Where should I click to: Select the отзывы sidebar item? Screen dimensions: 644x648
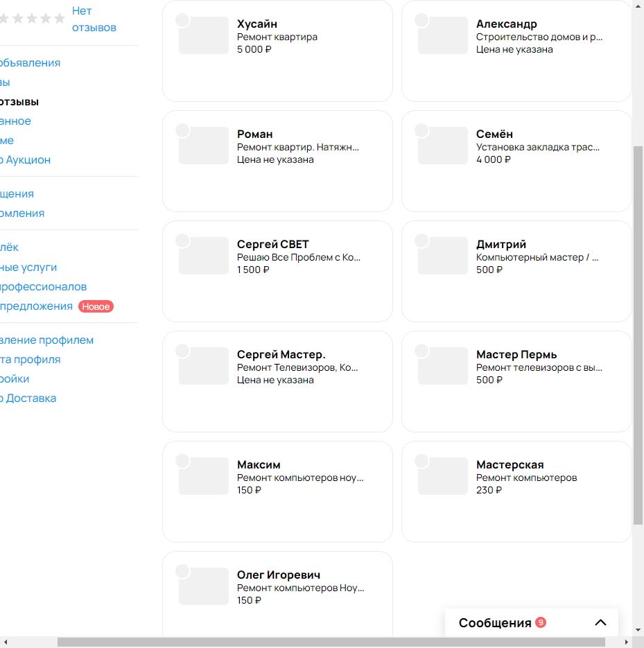click(x=19, y=102)
